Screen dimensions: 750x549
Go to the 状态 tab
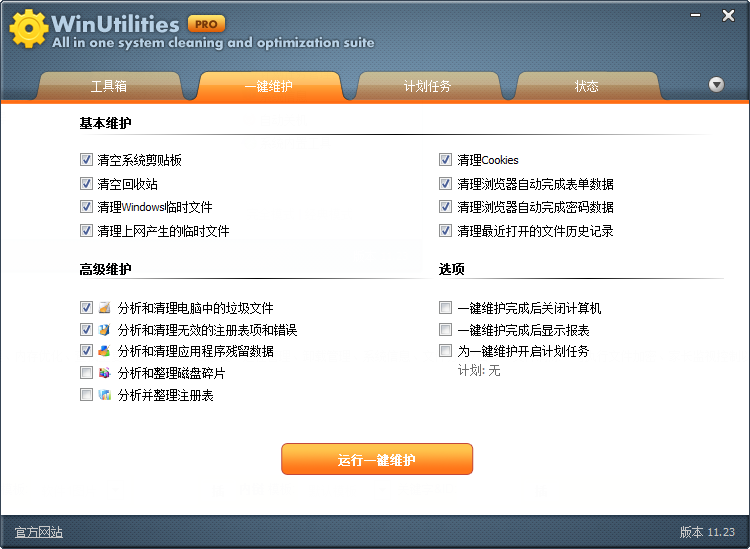pyautogui.click(x=587, y=86)
